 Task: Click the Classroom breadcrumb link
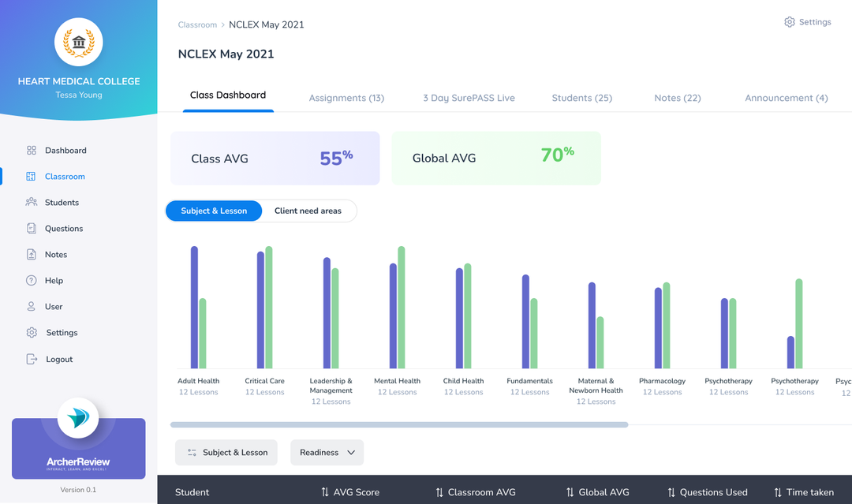click(x=197, y=25)
